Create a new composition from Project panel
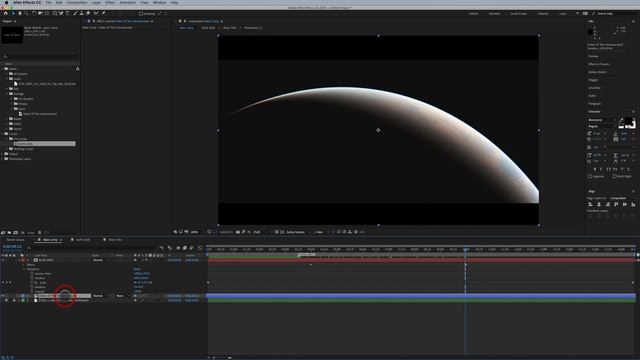This screenshot has height=360, width=640. coord(16,232)
